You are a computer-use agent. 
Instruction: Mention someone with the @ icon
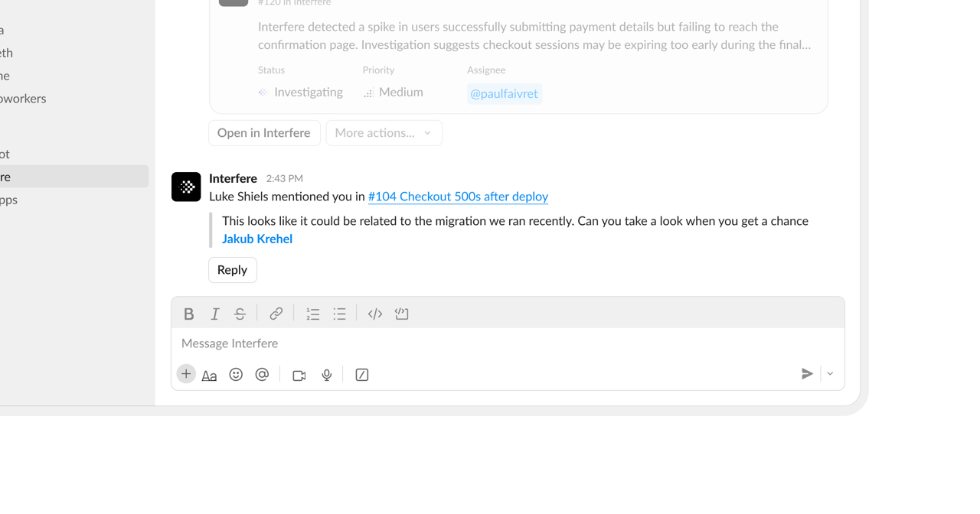tap(262, 374)
